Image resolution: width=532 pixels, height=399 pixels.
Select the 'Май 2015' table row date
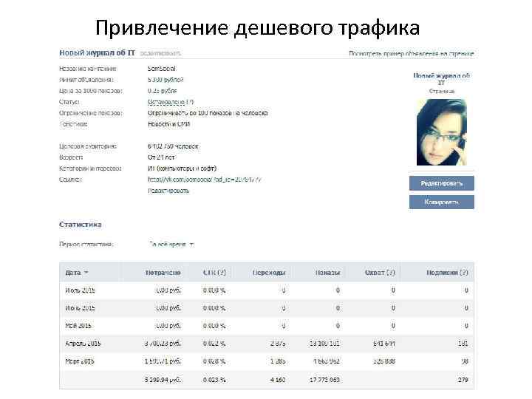(x=78, y=326)
